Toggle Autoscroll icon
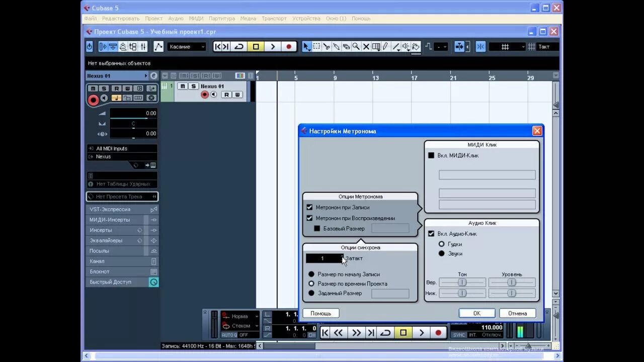The height and width of the screenshot is (362, 644). (459, 47)
